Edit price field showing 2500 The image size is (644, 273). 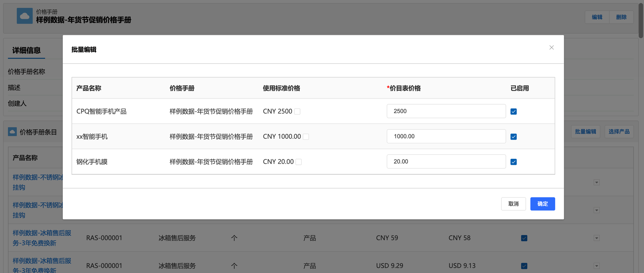[446, 111]
